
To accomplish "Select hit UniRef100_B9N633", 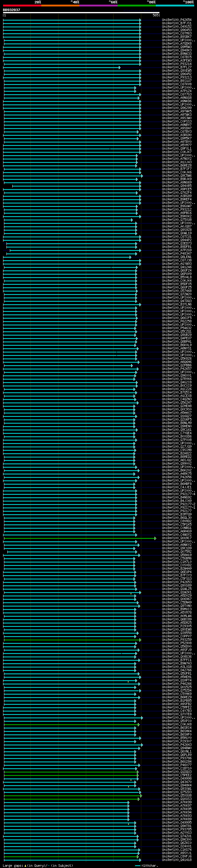I will pyautogui.click(x=177, y=54).
